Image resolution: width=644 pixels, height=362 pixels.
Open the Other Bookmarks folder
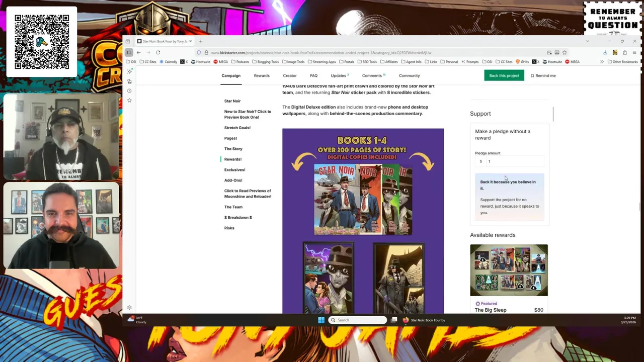[x=623, y=62]
